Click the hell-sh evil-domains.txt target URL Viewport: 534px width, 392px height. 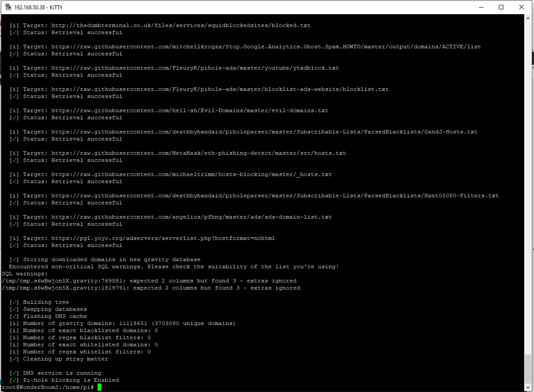190,110
